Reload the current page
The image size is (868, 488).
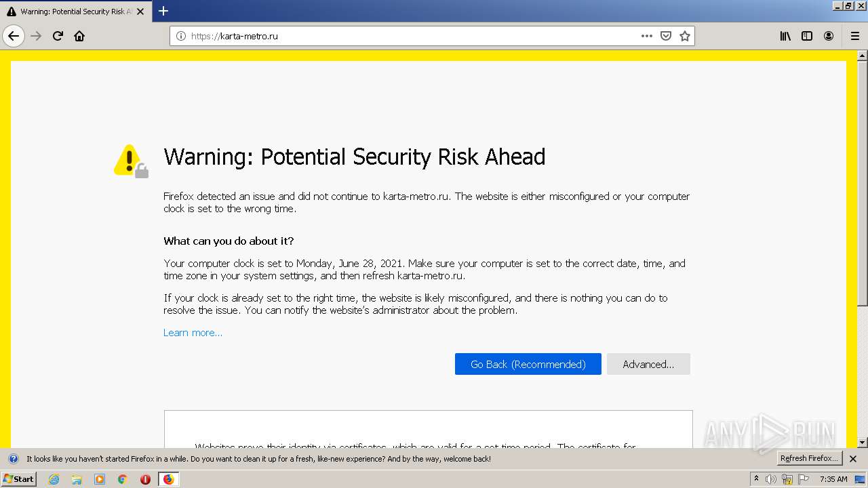click(58, 36)
